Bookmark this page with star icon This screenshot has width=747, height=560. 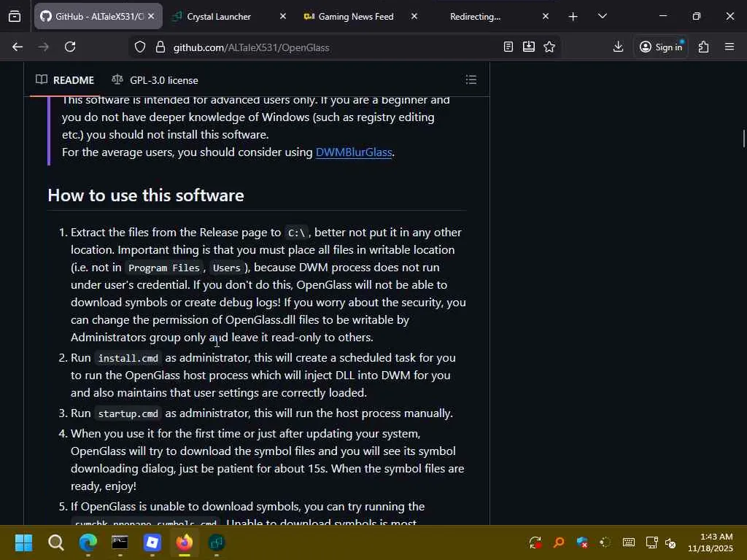click(549, 47)
